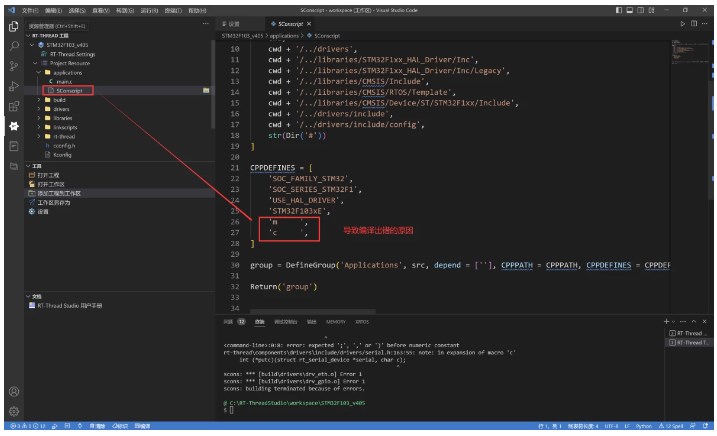Image resolution: width=717 pixels, height=436 pixels.
Task: Click the errors and warnings count in the status bar
Action: tap(28, 426)
